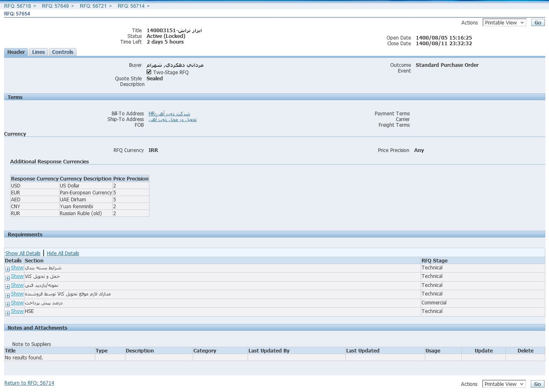Open the top Actions Printable View dropdown

[505, 23]
